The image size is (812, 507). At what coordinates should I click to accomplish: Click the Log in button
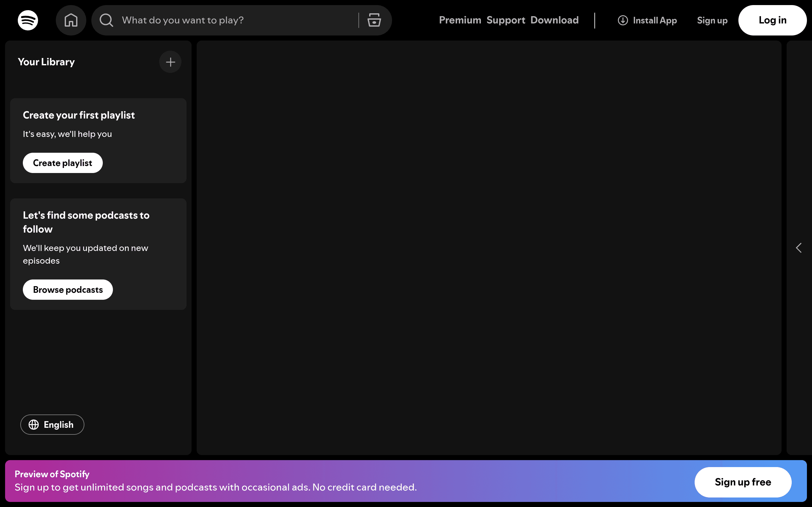coord(772,20)
